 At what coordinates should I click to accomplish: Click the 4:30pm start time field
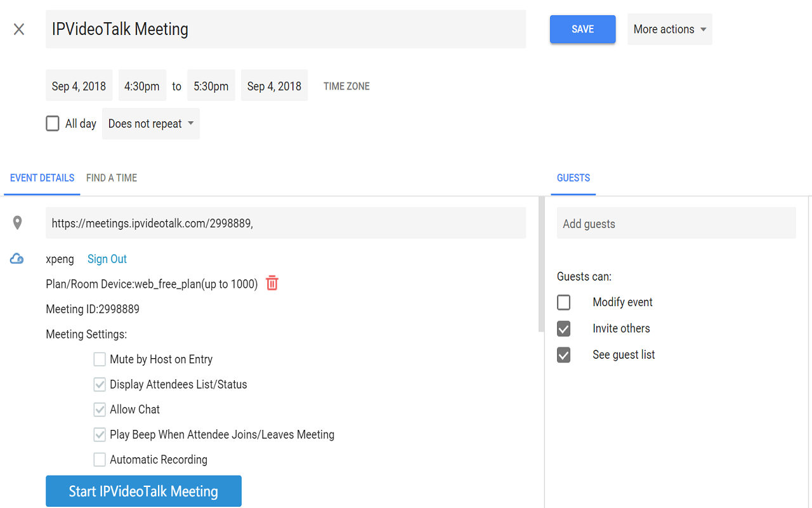(x=142, y=84)
